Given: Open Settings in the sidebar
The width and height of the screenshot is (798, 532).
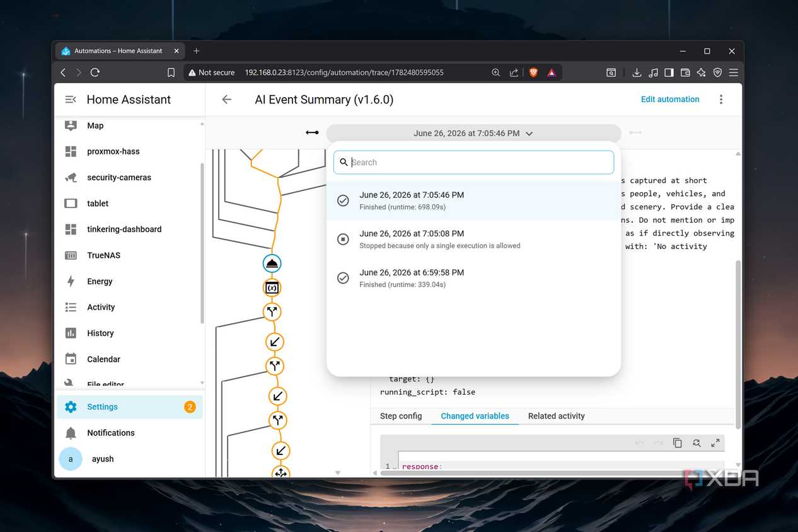Looking at the screenshot, I should (x=129, y=407).
